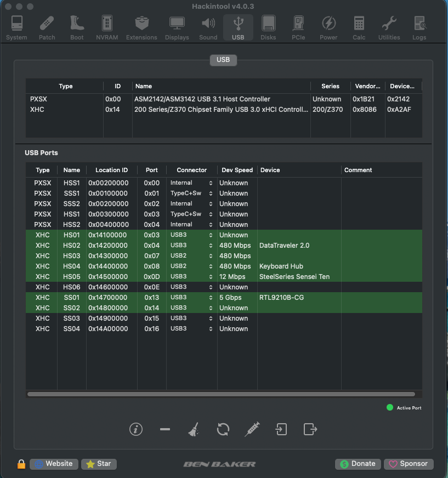
Task: Click the minus Remove port icon
Action: pyautogui.click(x=165, y=429)
